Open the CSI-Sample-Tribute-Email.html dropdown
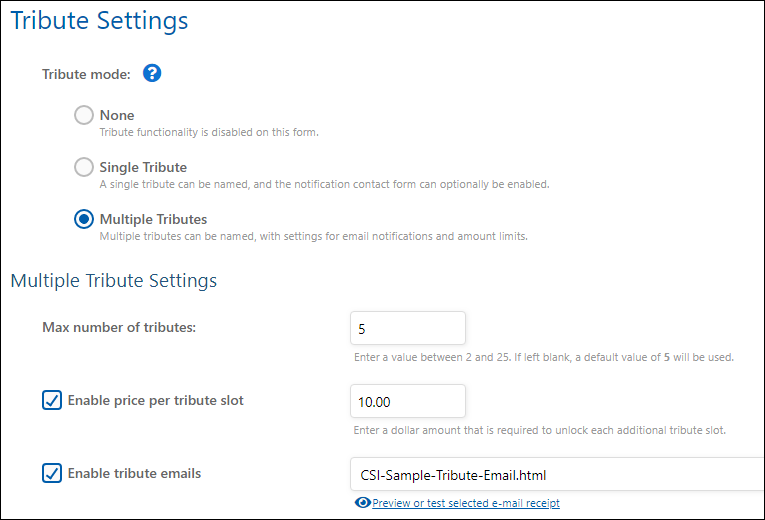The image size is (765, 520). (556, 475)
